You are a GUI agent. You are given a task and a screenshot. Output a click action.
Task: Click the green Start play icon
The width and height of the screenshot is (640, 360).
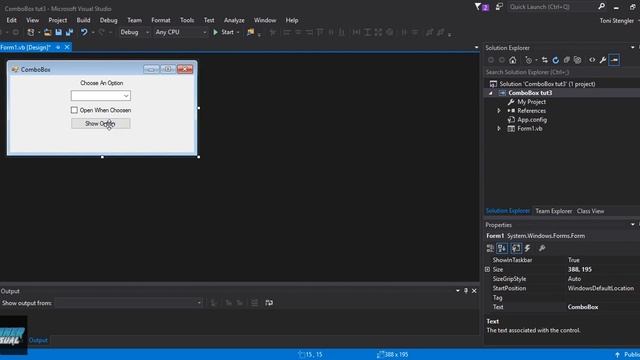[x=216, y=32]
